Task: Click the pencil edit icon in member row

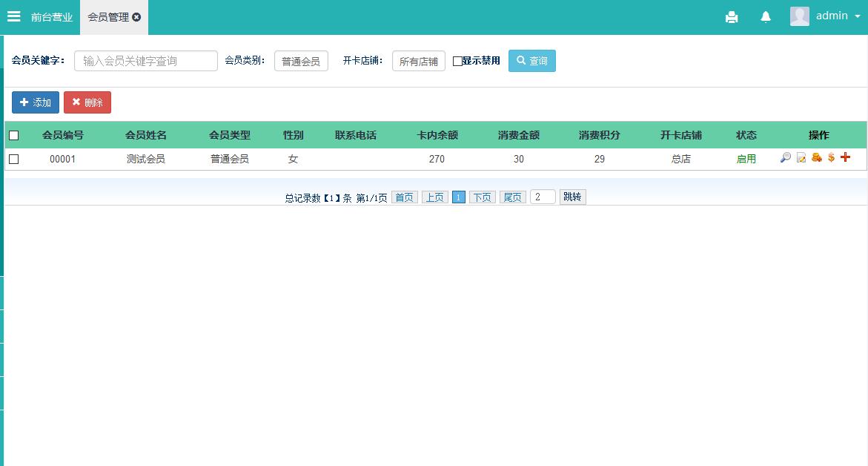Action: click(x=801, y=158)
